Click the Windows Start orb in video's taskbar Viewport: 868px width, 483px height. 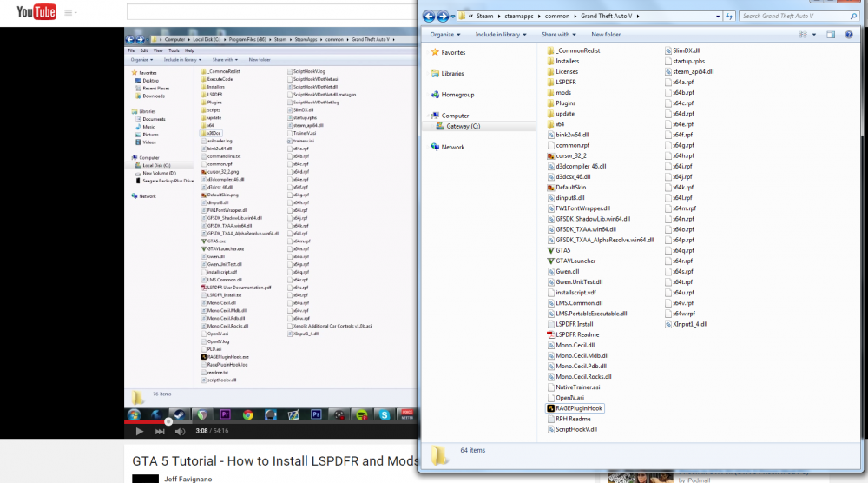[134, 414]
